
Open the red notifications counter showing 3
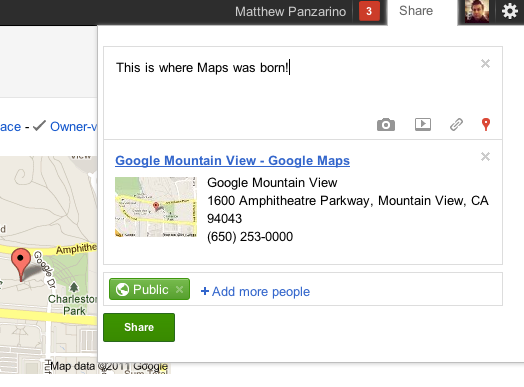(369, 11)
